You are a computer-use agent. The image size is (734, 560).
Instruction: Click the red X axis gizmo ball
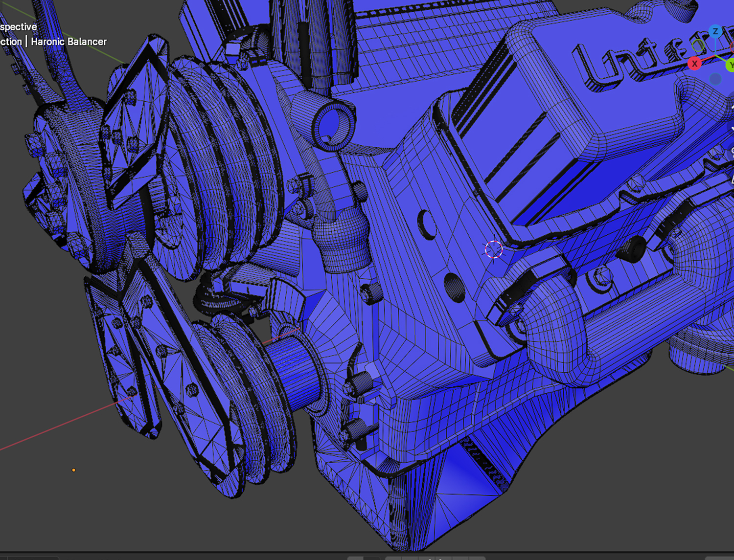click(695, 64)
